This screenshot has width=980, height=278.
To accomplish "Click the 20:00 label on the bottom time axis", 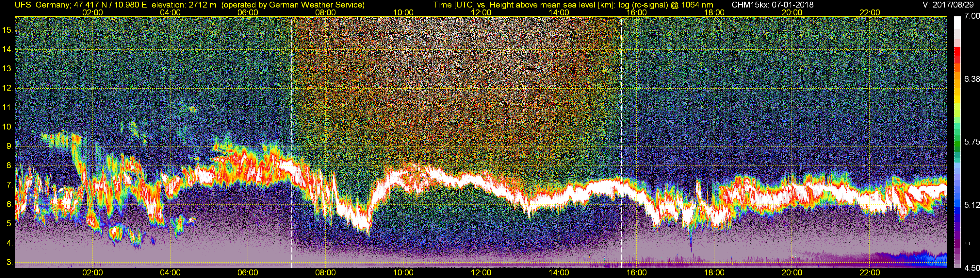I will [792, 273].
